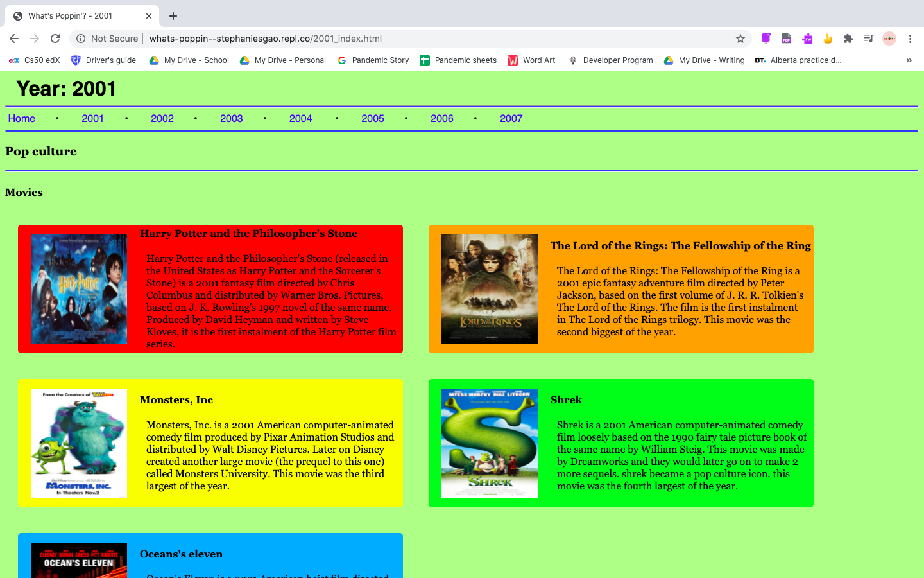Go to the Home link
The image size is (924, 578).
click(21, 118)
